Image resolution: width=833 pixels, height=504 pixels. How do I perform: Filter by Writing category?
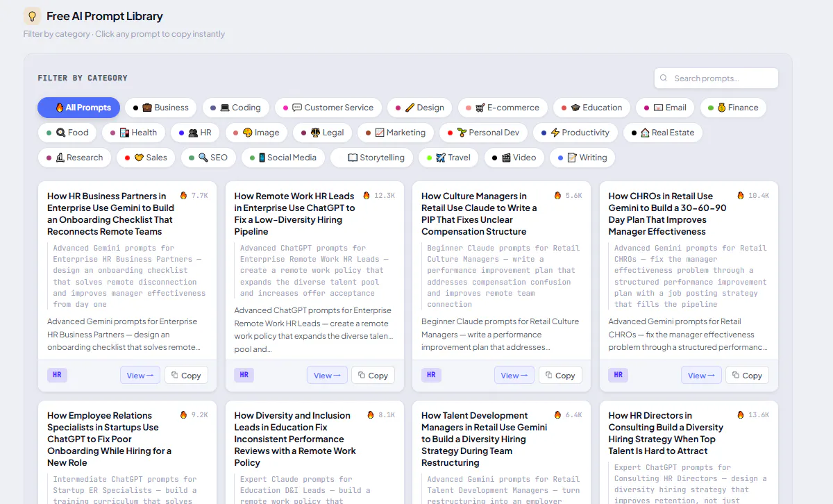pos(582,158)
